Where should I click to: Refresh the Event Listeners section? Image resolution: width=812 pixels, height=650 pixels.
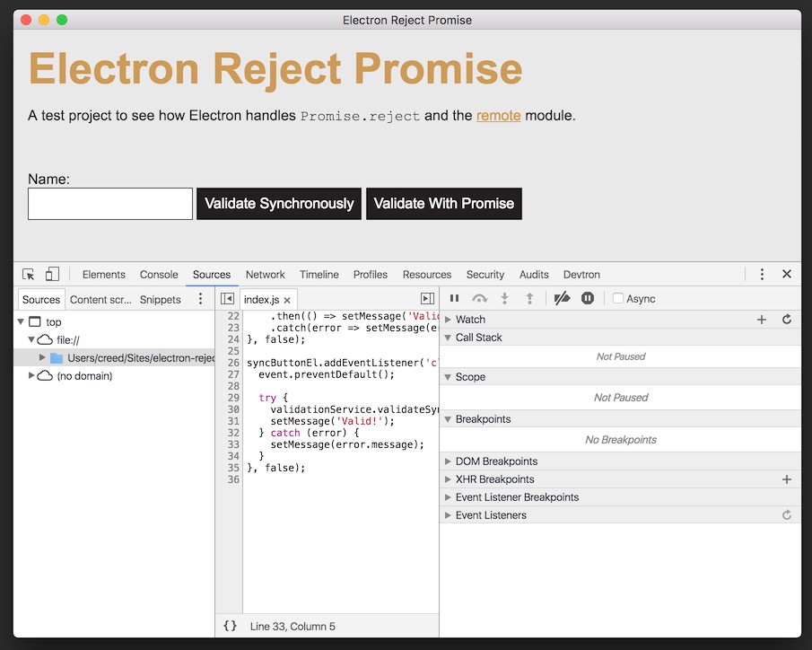point(787,515)
